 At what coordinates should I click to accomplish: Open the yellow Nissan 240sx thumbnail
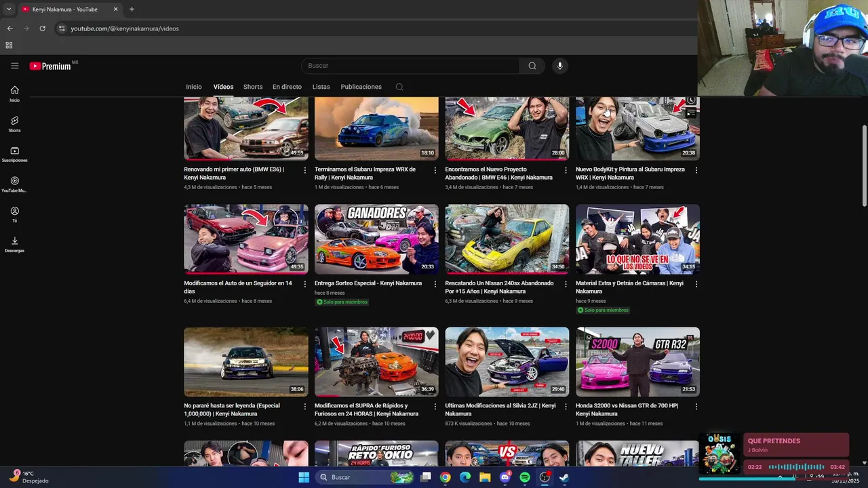[507, 239]
